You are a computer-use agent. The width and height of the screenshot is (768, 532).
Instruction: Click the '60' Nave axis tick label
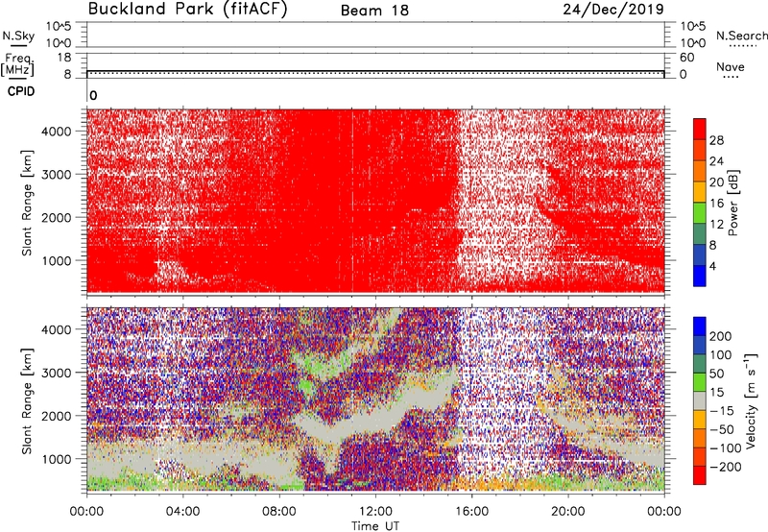coord(687,58)
